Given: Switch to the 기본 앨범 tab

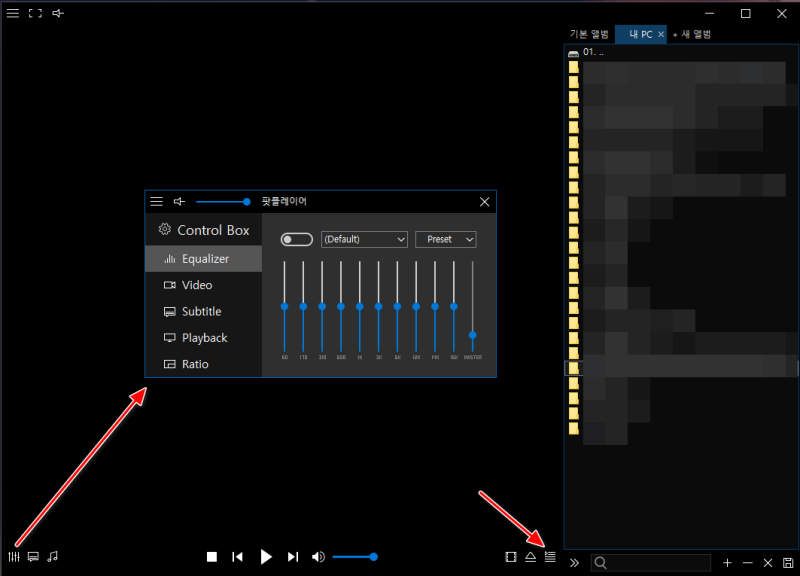Looking at the screenshot, I should (590, 34).
